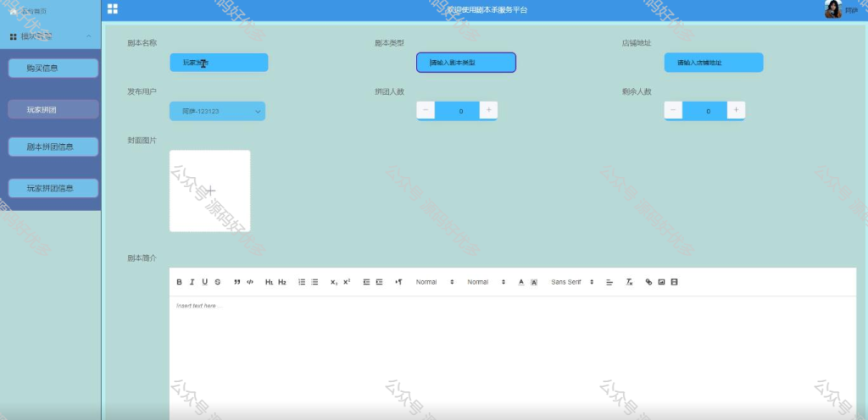
Task: Click the username next to the avatar
Action: coord(851,10)
